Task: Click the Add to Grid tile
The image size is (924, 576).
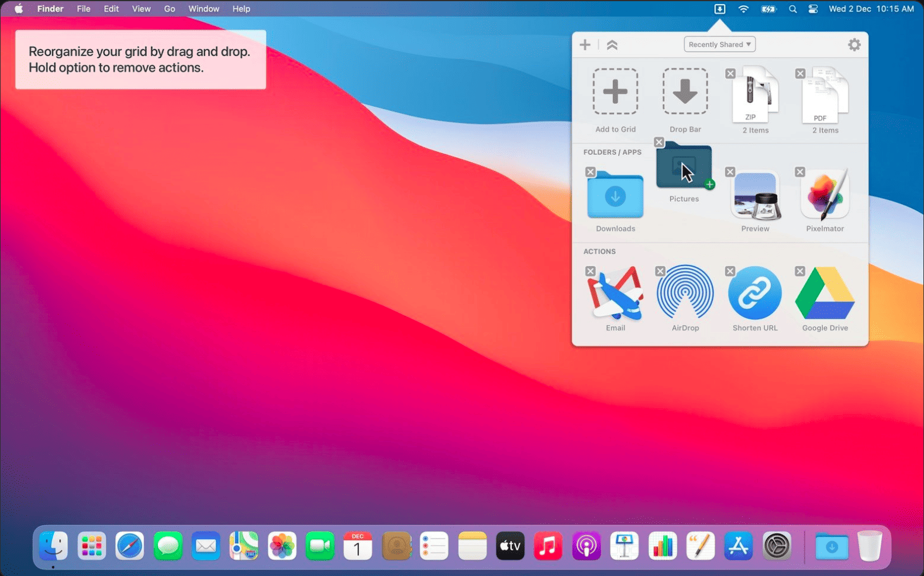Action: pyautogui.click(x=615, y=100)
